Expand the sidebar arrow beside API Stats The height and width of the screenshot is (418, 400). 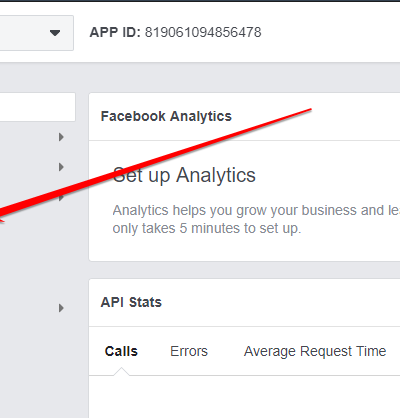61,308
